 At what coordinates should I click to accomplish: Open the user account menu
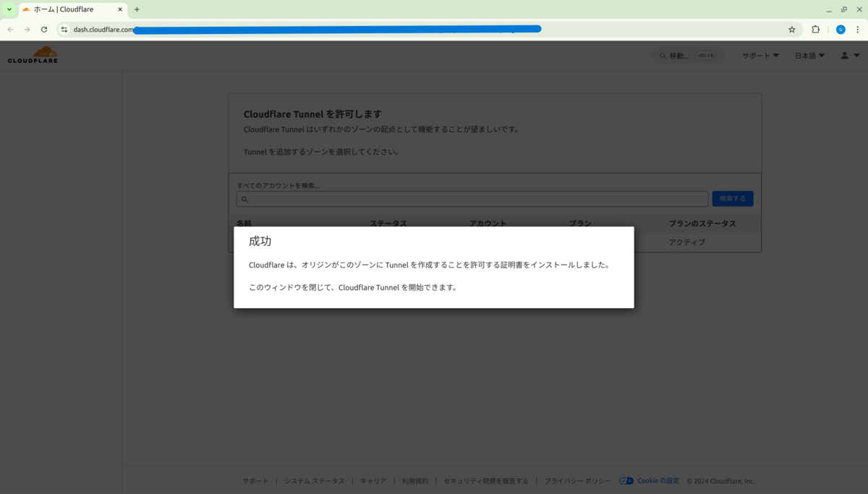[849, 56]
